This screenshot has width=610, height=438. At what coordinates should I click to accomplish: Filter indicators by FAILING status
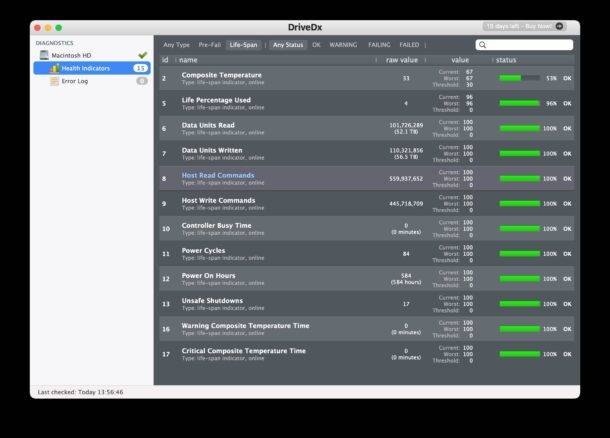tap(379, 45)
